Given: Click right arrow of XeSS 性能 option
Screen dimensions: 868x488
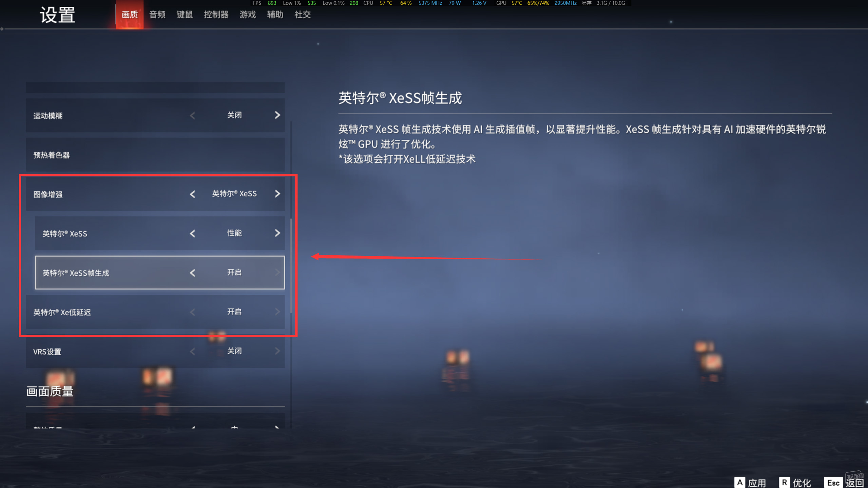Looking at the screenshot, I should [277, 233].
